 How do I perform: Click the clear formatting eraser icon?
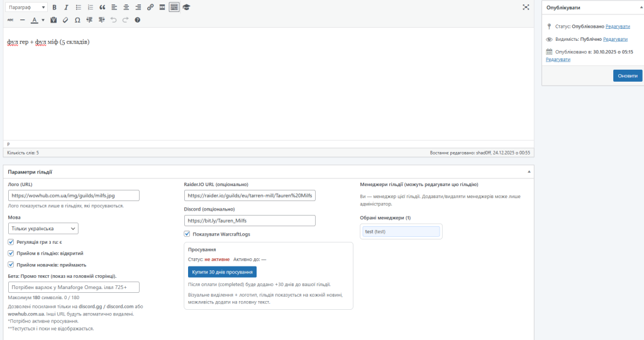tap(65, 20)
